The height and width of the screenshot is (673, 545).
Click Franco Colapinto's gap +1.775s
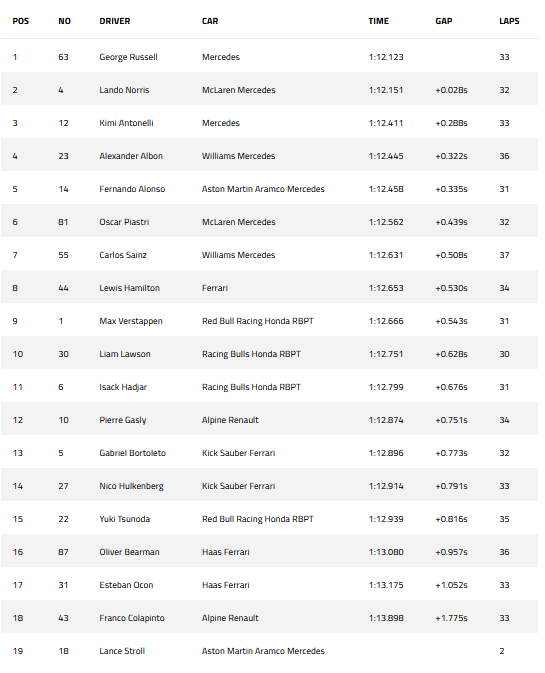451,618
